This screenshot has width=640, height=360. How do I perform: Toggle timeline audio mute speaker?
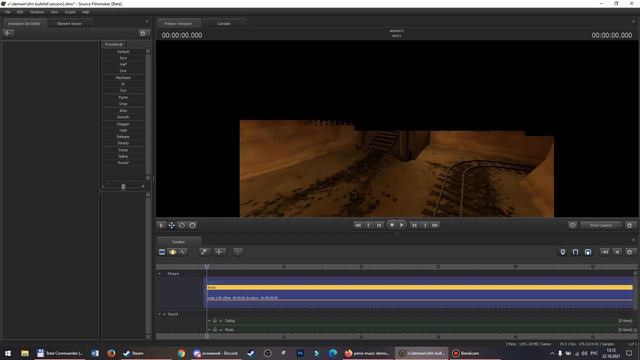[617, 252]
